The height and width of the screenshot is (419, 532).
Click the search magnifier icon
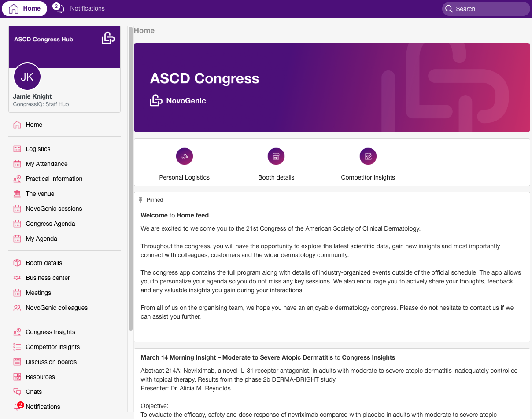[449, 9]
